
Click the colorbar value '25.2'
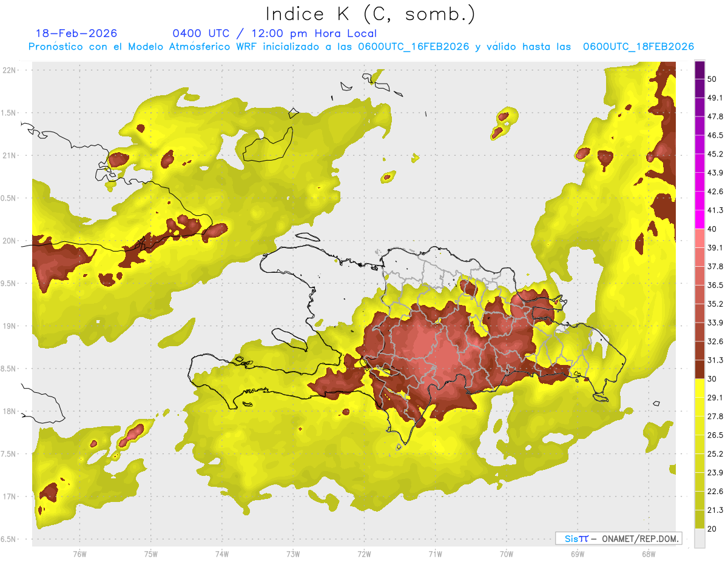tap(715, 454)
